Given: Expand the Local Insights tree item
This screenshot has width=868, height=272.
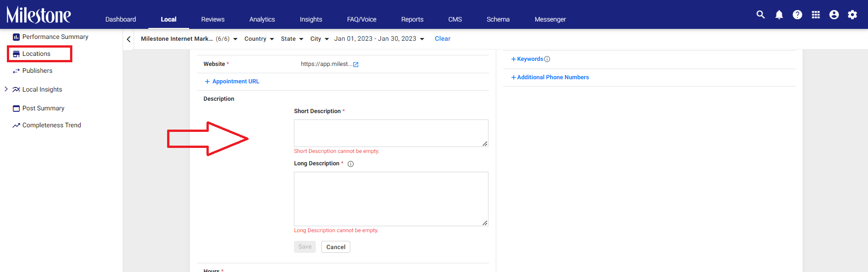Looking at the screenshot, I should 6,89.
